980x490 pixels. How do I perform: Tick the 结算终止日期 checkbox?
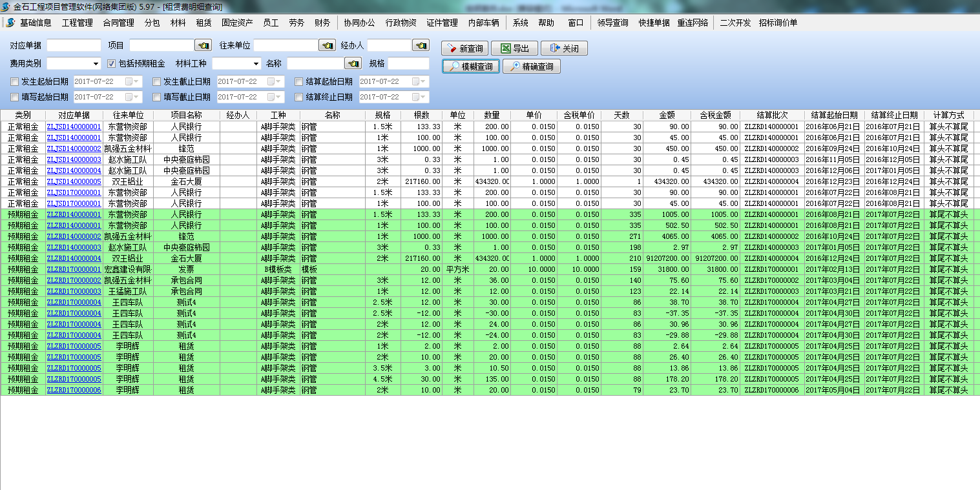pos(299,97)
